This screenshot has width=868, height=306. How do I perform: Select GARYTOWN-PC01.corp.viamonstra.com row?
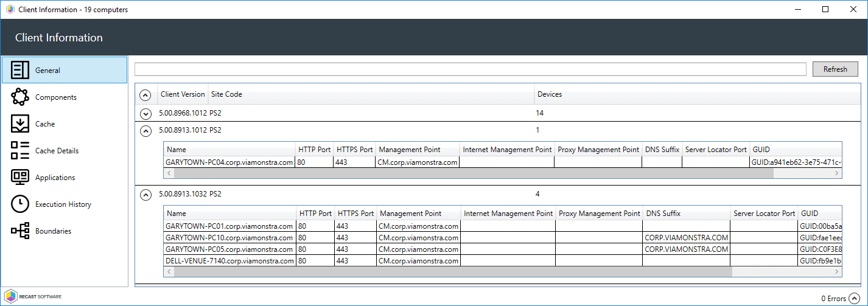[503, 226]
